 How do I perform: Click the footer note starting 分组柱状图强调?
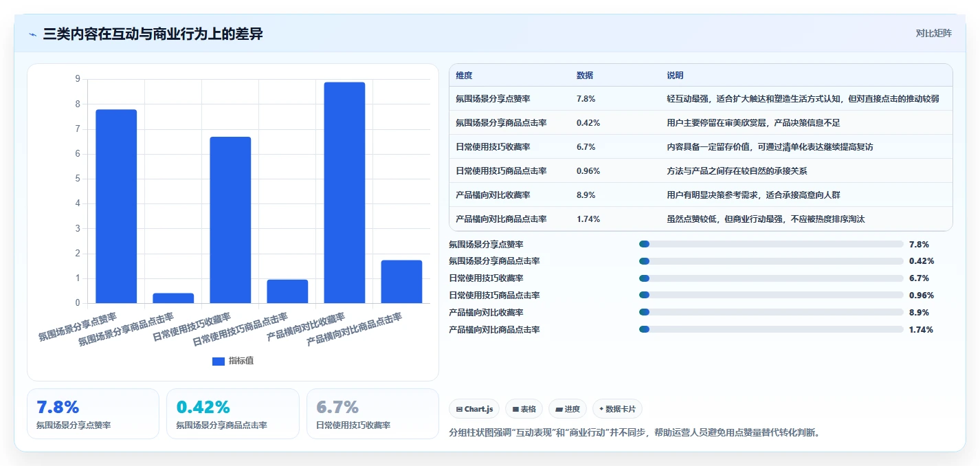634,432
